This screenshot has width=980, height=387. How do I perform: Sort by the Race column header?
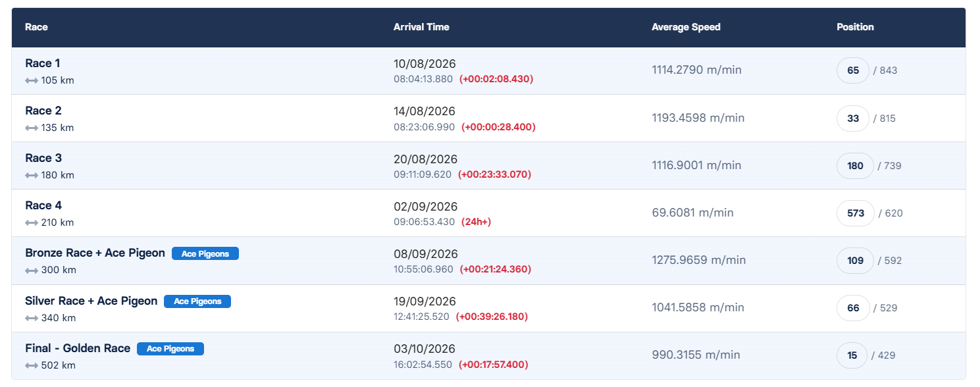pyautogui.click(x=36, y=27)
